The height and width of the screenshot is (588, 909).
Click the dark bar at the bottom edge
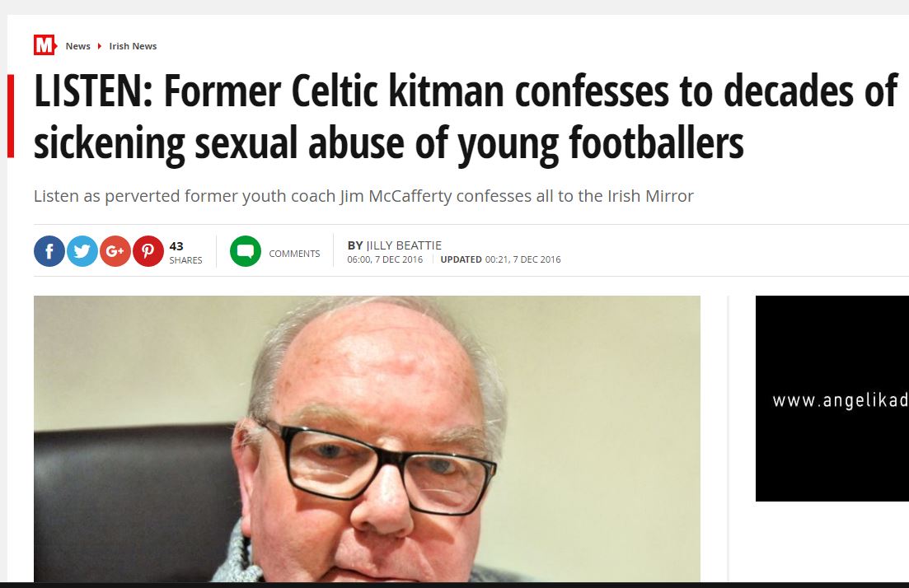pyautogui.click(x=454, y=585)
